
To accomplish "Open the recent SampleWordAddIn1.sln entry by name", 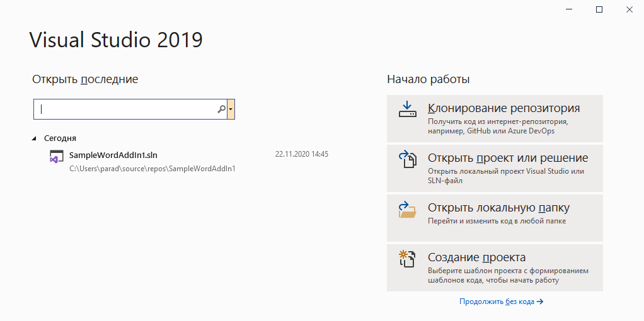I will [x=113, y=155].
